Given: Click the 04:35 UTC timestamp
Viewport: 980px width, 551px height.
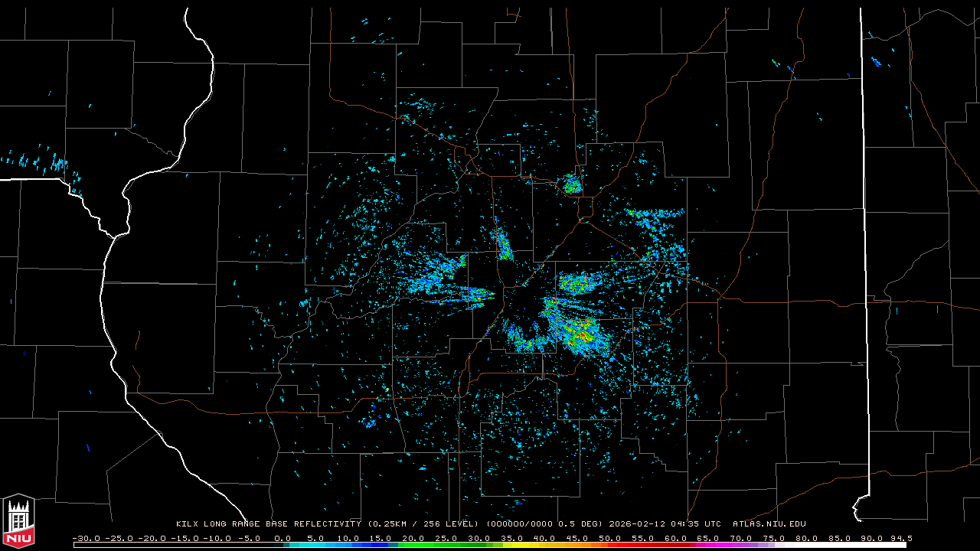Looking at the screenshot, I should (697, 524).
